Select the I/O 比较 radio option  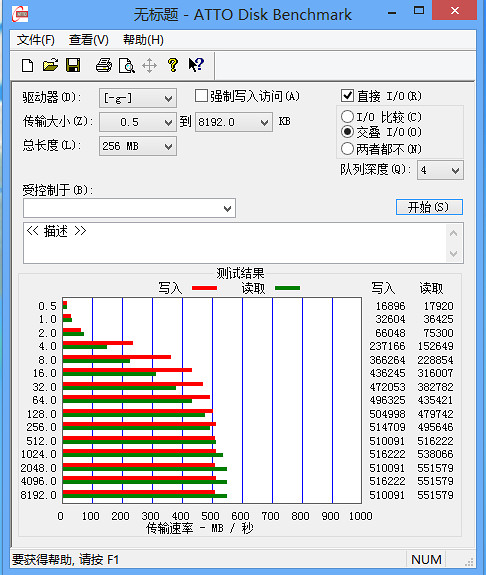pos(347,117)
